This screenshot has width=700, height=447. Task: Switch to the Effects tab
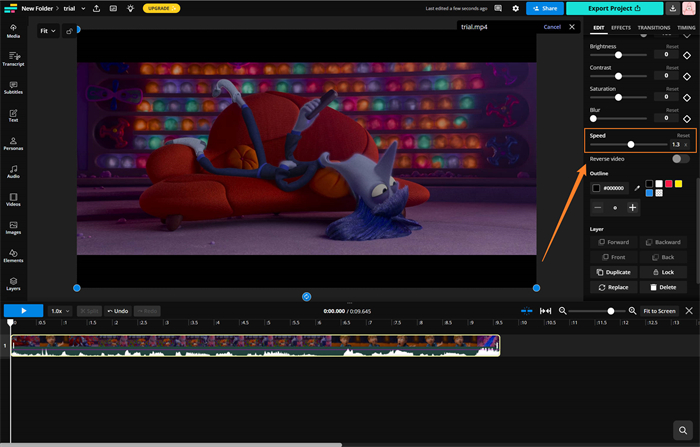(x=621, y=27)
